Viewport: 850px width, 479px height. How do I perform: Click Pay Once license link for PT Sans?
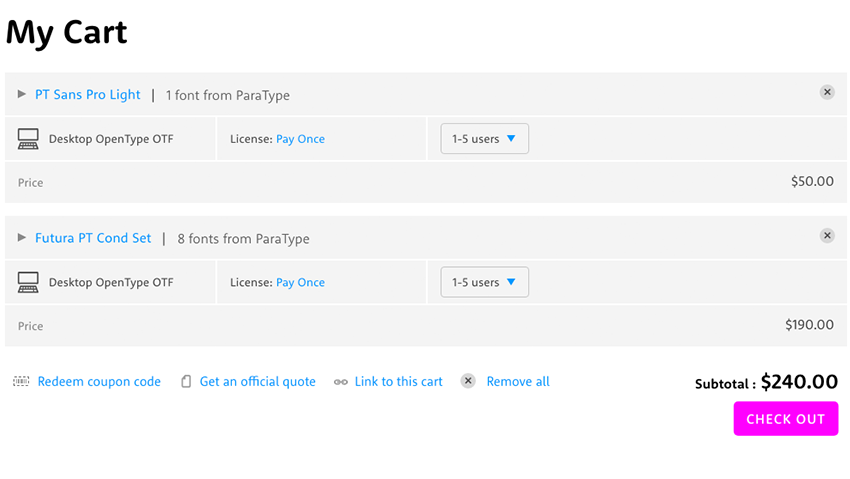pyautogui.click(x=300, y=139)
